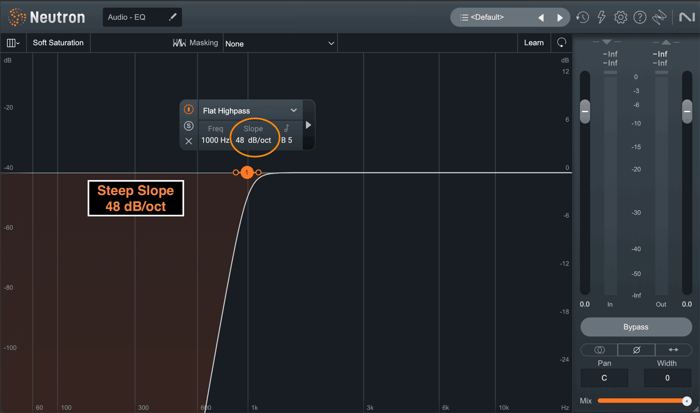Click the musical note icon in band popup
The width and height of the screenshot is (700, 413).
point(287,128)
